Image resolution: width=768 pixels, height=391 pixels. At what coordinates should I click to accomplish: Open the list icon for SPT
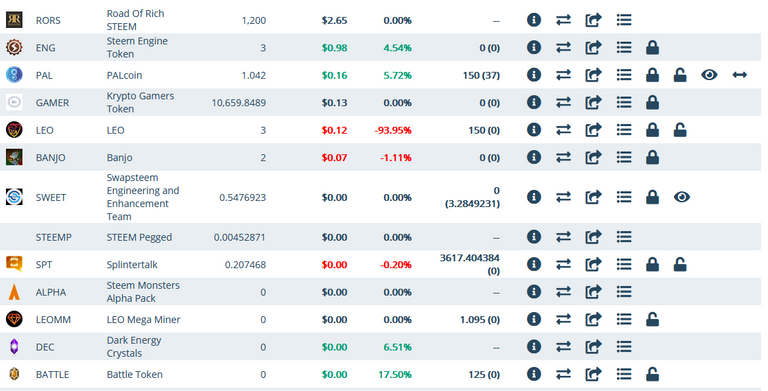(x=624, y=264)
